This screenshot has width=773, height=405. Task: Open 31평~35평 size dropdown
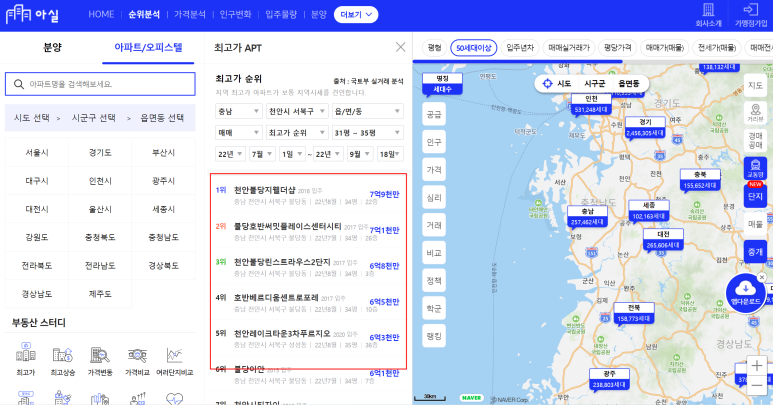click(x=368, y=133)
